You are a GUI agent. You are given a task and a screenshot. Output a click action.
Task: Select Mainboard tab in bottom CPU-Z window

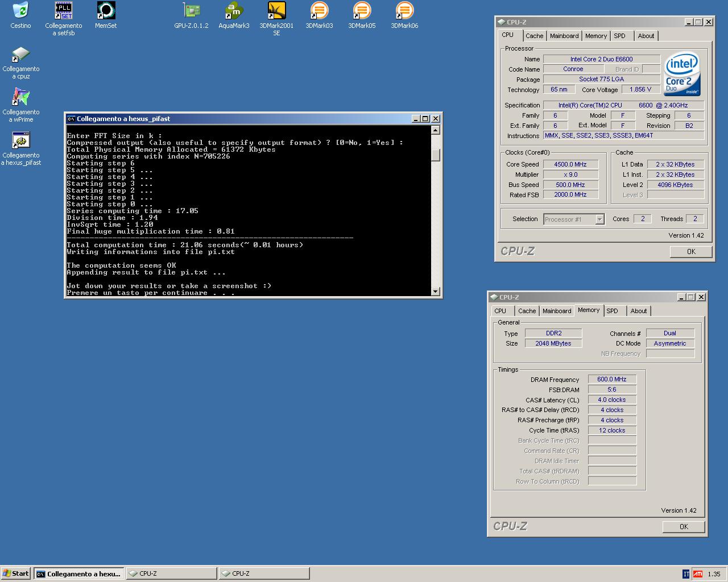click(557, 311)
